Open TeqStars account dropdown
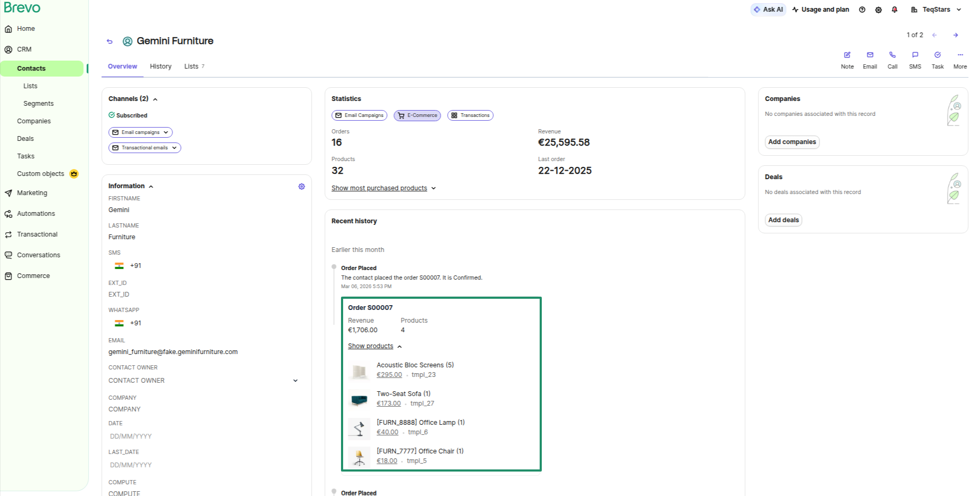Screen dimensions: 980x496 point(936,10)
